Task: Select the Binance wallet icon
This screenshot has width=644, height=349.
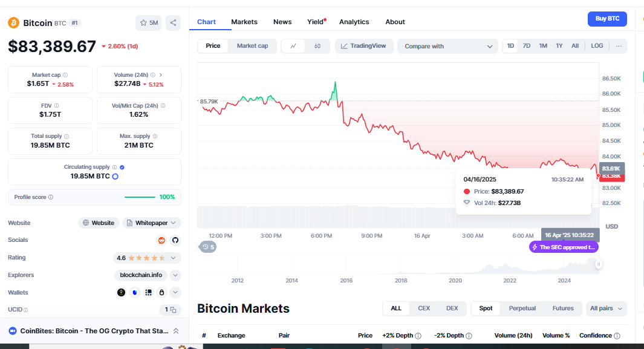Action: tap(121, 292)
